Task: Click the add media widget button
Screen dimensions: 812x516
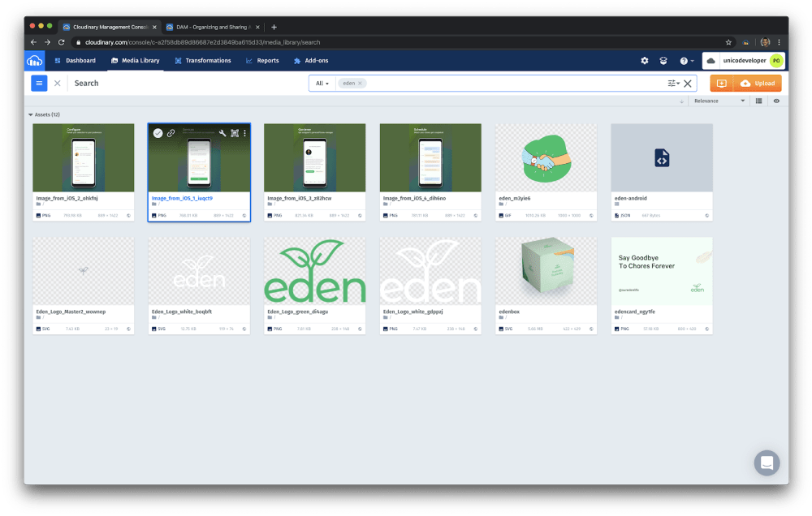Action: coord(721,84)
